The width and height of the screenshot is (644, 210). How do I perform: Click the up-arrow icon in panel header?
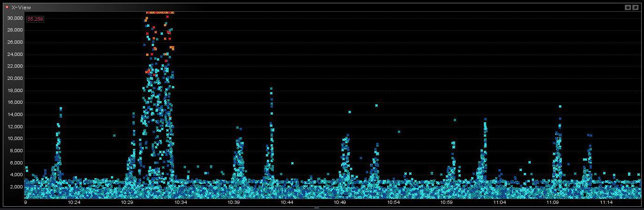[628, 7]
